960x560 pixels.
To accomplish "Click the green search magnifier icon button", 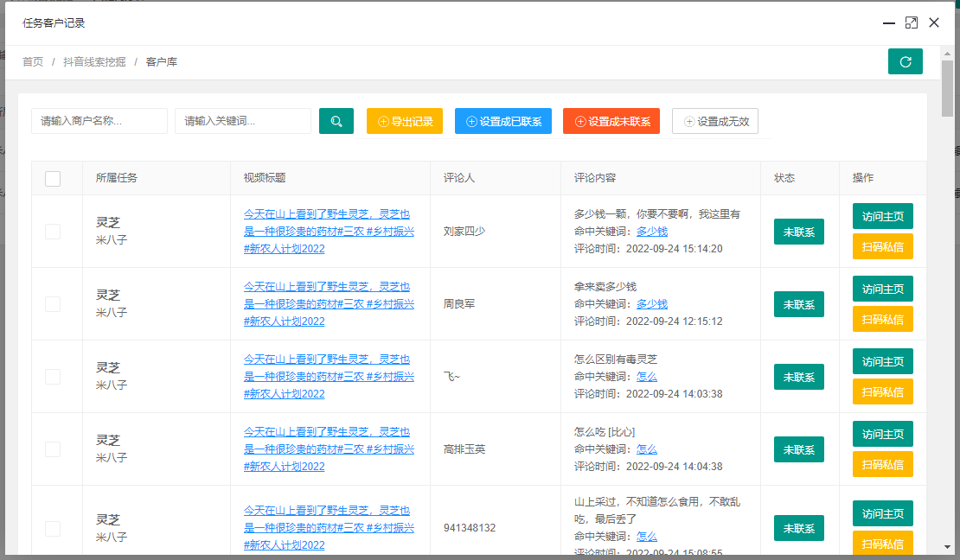I will pyautogui.click(x=336, y=121).
